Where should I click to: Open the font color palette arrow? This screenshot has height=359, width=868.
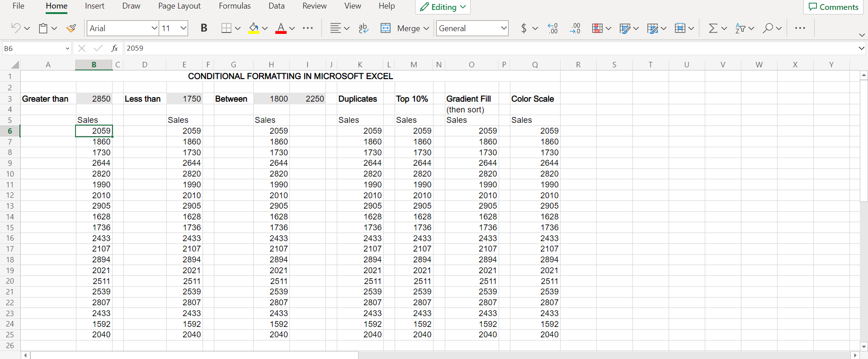coord(292,28)
